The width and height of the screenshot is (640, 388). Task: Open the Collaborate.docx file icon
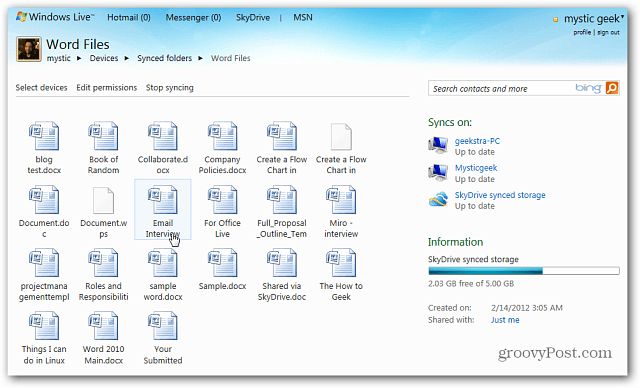tap(163, 136)
